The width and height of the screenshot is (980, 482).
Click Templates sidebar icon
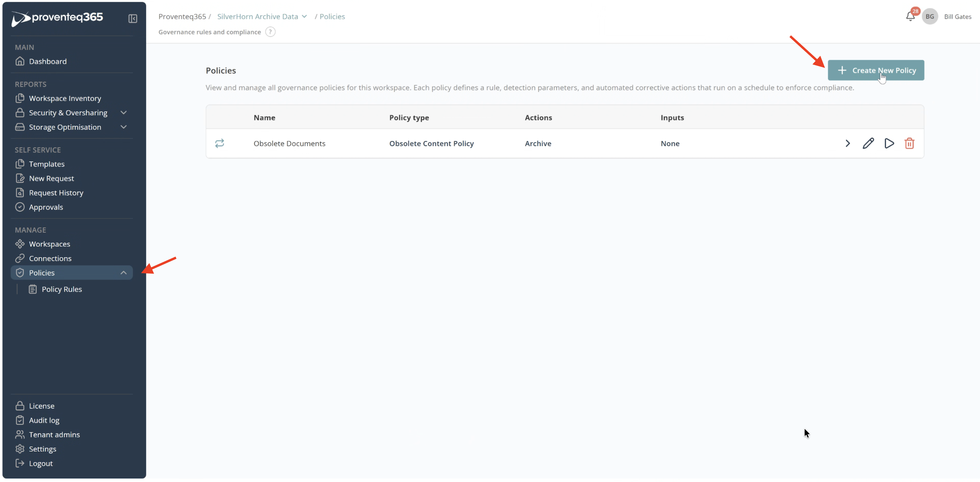point(20,164)
